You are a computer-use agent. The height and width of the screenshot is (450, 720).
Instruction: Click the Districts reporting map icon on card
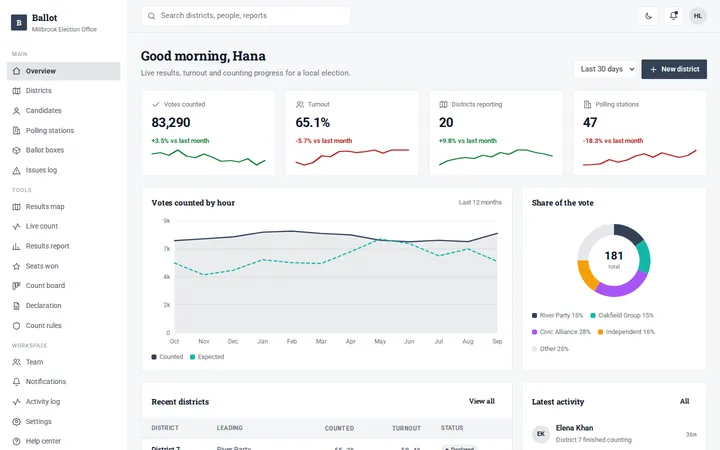click(443, 104)
